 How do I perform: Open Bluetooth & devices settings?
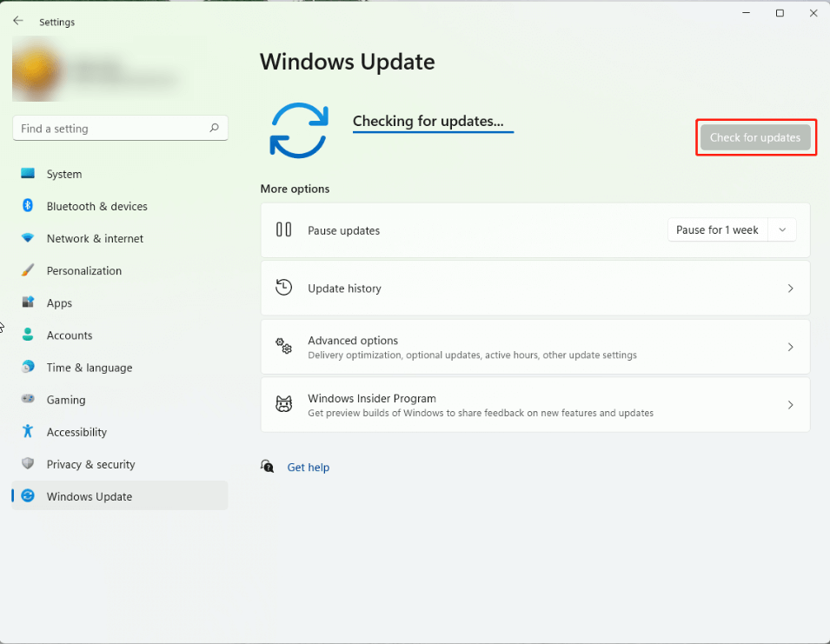point(28,206)
